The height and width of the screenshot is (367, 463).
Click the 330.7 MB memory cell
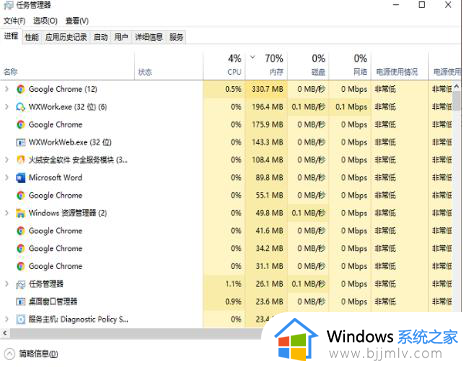pos(267,89)
